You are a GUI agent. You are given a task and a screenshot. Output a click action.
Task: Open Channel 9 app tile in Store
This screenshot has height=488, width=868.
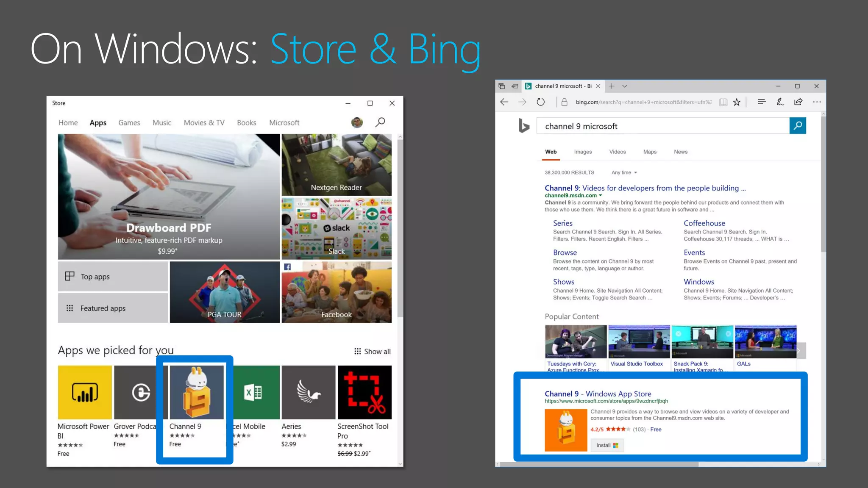click(197, 392)
